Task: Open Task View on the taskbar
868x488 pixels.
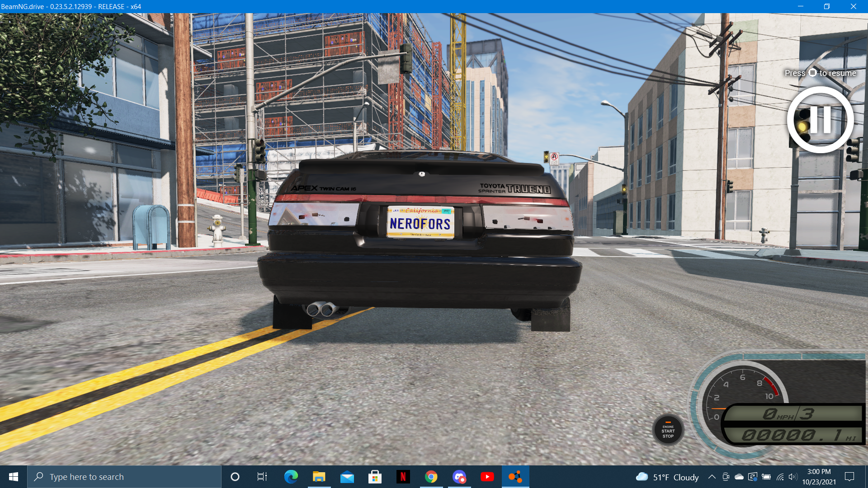Action: click(262, 477)
